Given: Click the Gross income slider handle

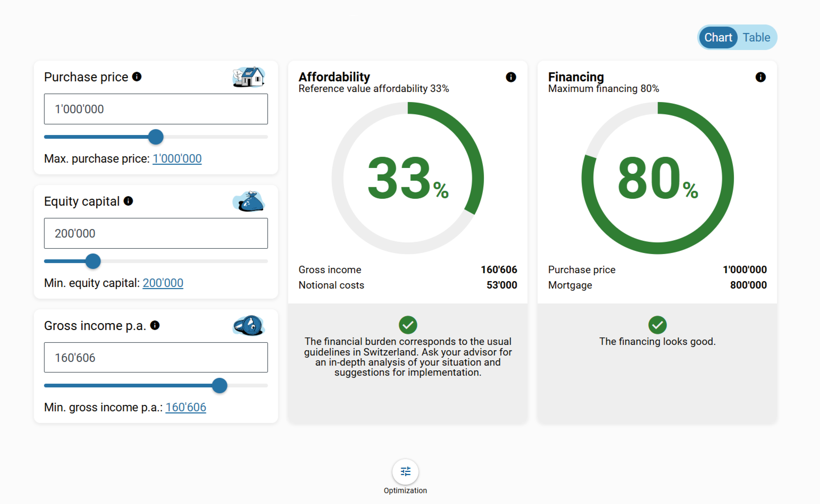Looking at the screenshot, I should coord(219,386).
